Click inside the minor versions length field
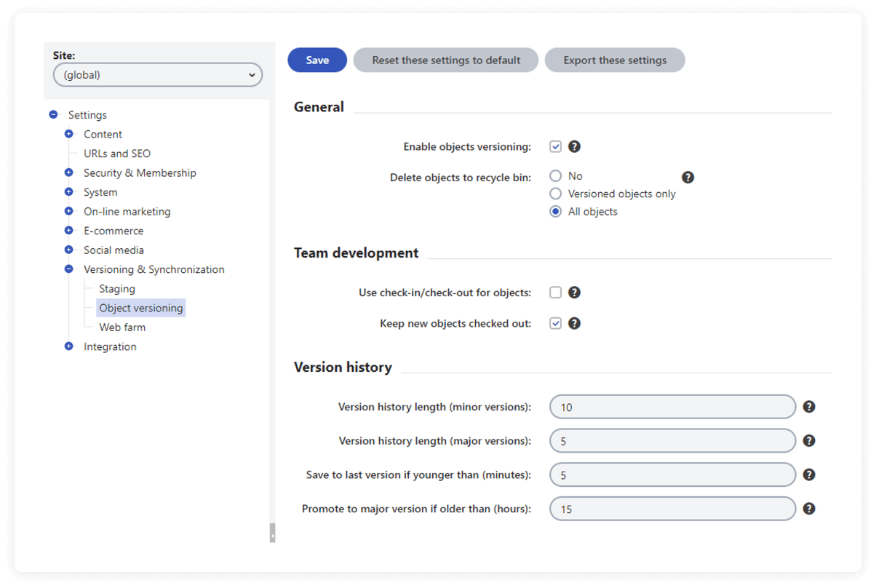Viewport: 876px width, 588px height. (x=672, y=407)
